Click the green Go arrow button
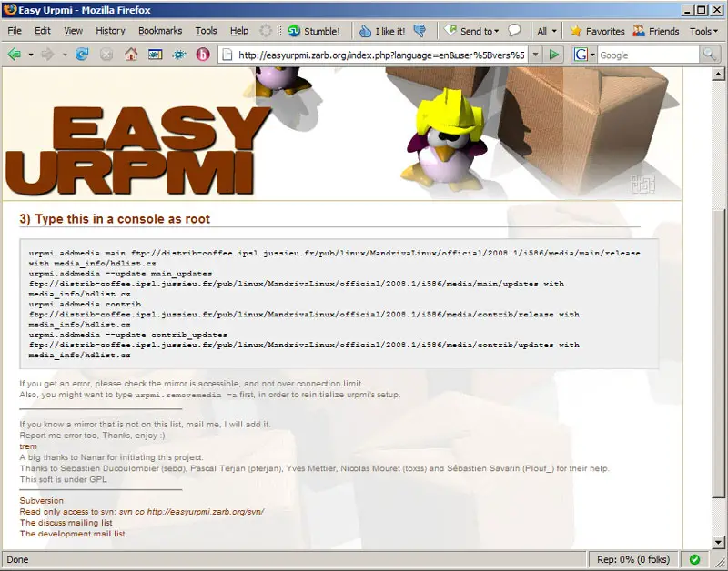 tap(554, 55)
